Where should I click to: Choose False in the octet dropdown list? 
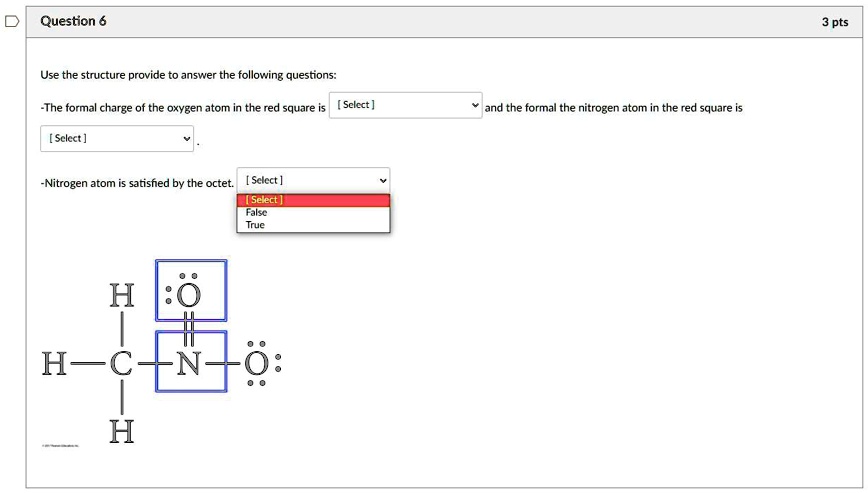click(x=313, y=212)
